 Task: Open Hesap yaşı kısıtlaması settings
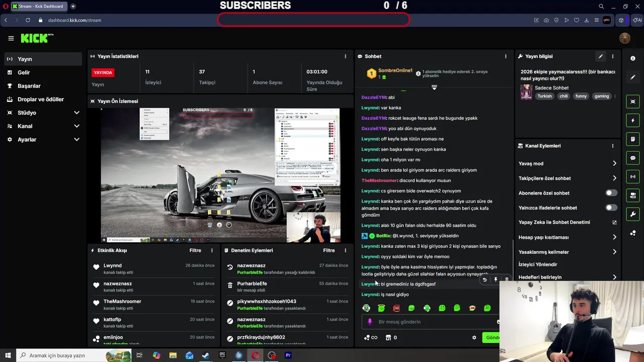(568, 237)
